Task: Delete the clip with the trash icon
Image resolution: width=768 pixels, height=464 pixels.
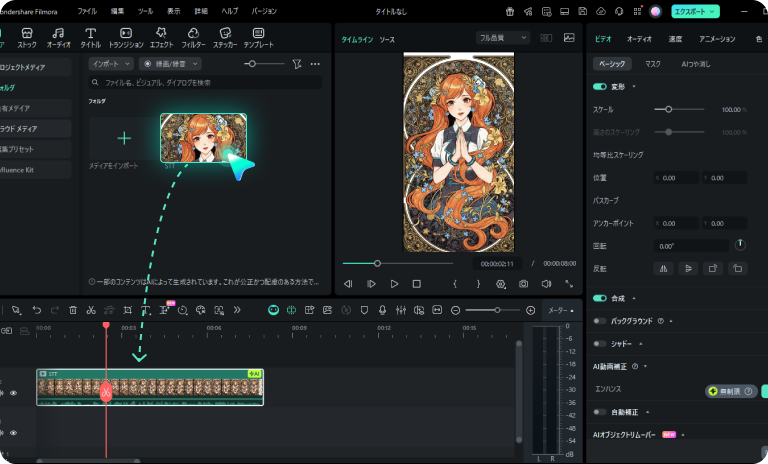Action: pos(72,310)
